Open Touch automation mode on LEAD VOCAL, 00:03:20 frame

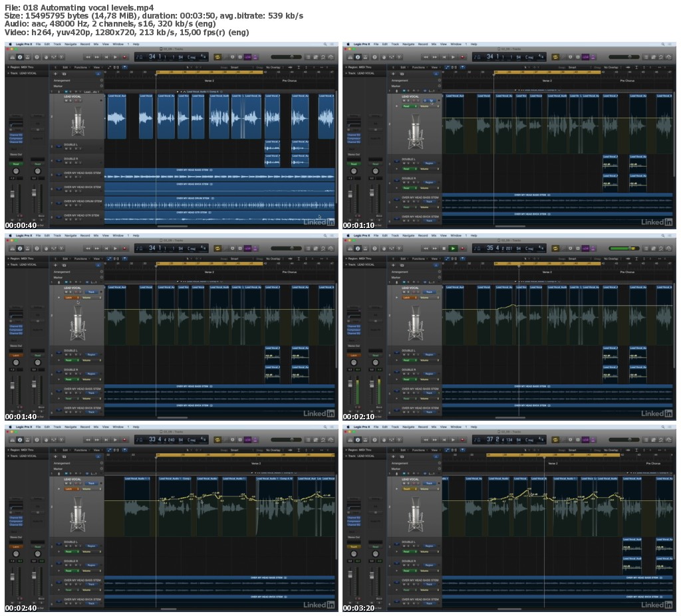tap(410, 489)
